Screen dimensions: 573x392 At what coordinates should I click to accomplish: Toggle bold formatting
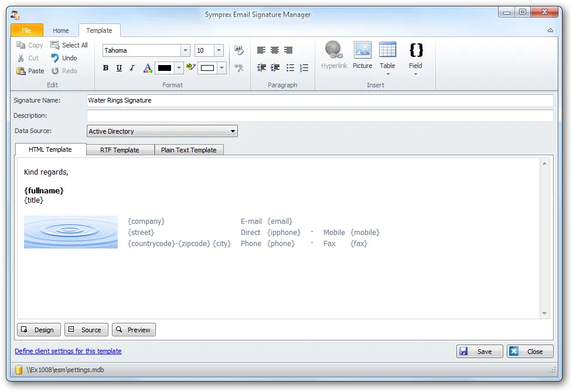[105, 67]
